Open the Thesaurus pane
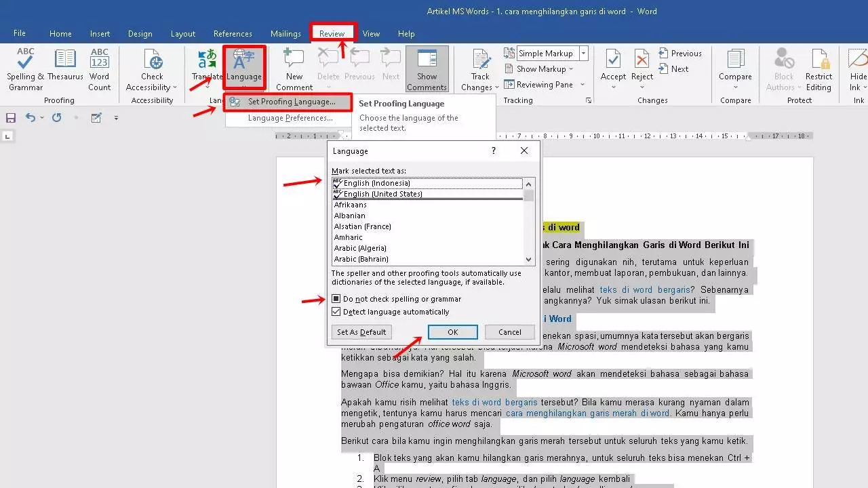This screenshot has width=868, height=488. [x=65, y=68]
